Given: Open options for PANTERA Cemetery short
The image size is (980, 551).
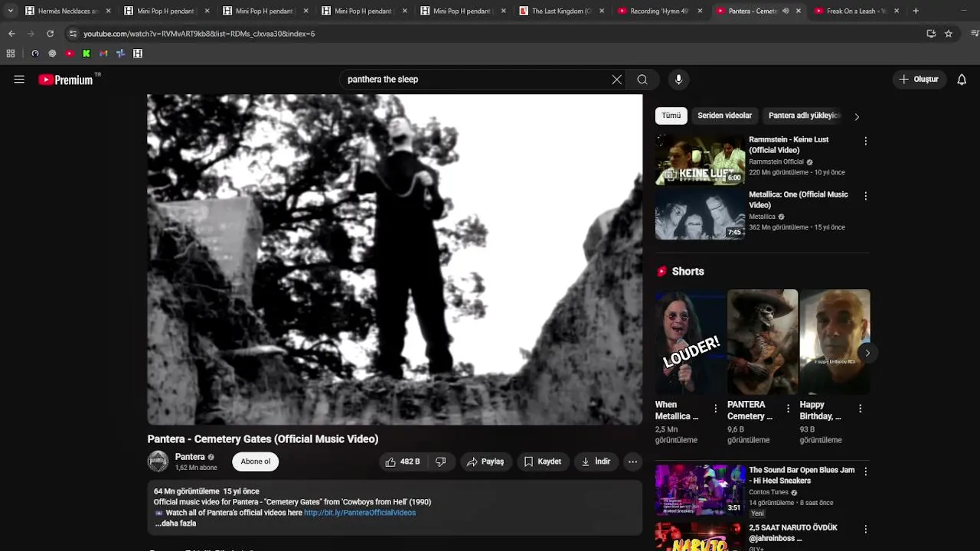Looking at the screenshot, I should pyautogui.click(x=788, y=409).
